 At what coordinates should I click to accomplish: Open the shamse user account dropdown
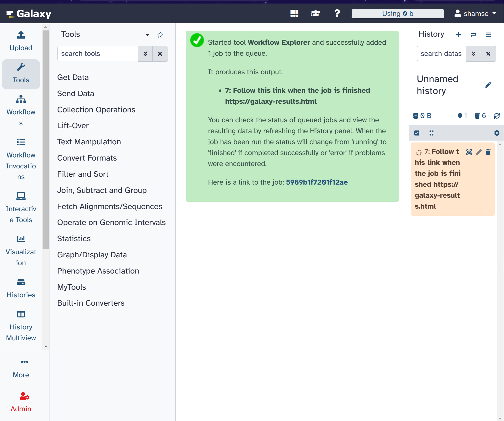[x=475, y=14]
